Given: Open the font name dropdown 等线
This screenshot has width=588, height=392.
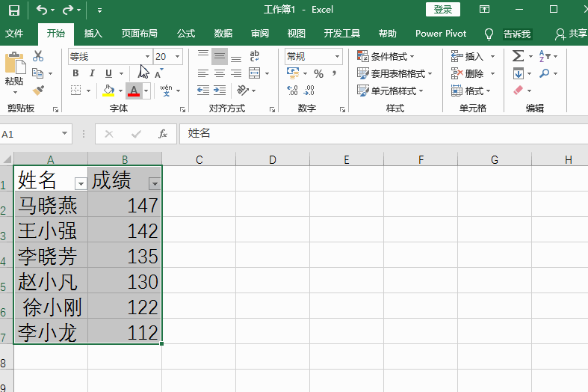Looking at the screenshot, I should tap(147, 57).
